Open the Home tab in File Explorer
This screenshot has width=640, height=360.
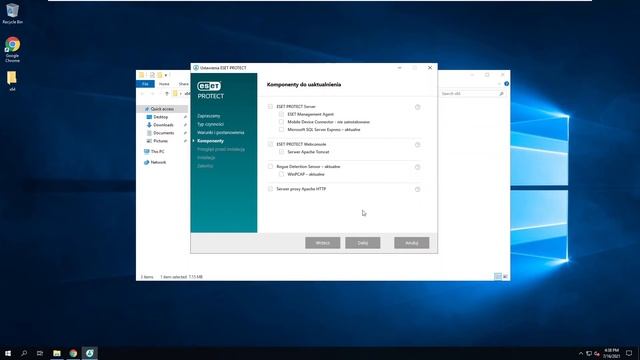coord(164,84)
